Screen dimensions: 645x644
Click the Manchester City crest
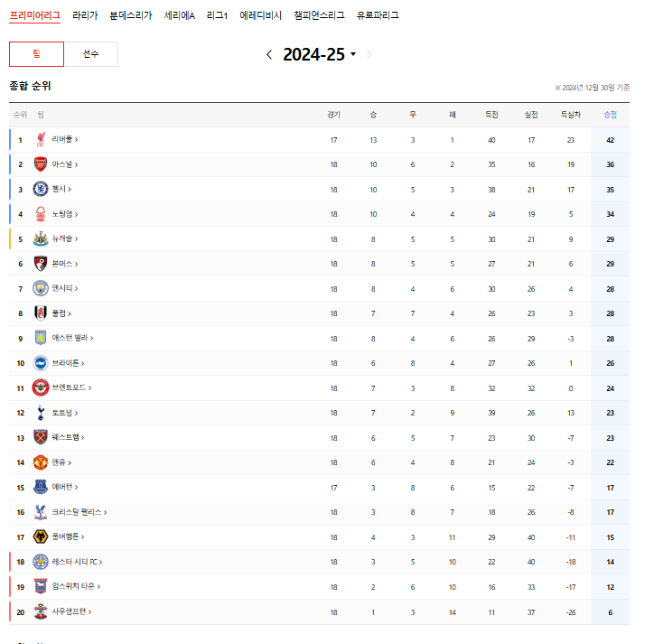click(41, 289)
